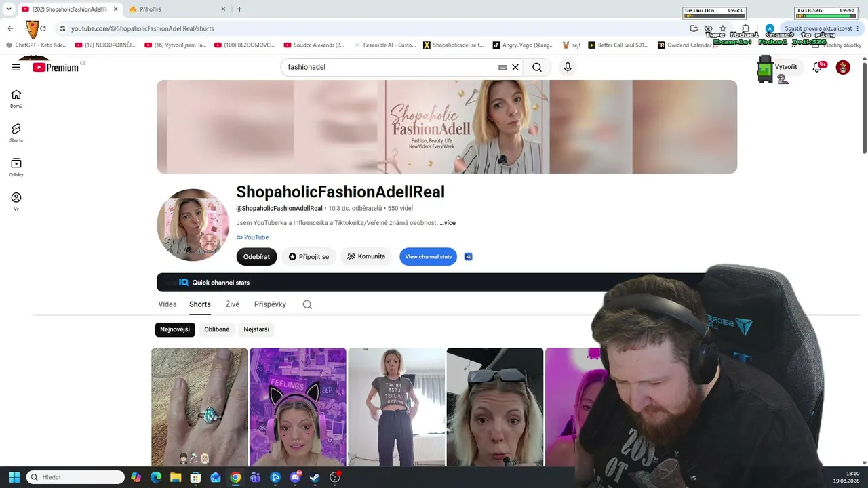The height and width of the screenshot is (488, 868).
Task: Open the Vy (You) sidebar section
Action: pyautogui.click(x=16, y=202)
